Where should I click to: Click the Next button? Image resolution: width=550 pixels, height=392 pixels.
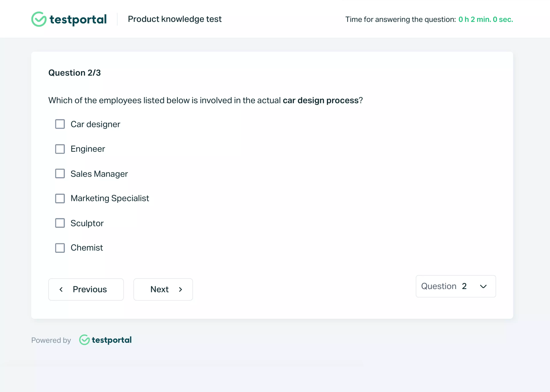pyautogui.click(x=163, y=289)
